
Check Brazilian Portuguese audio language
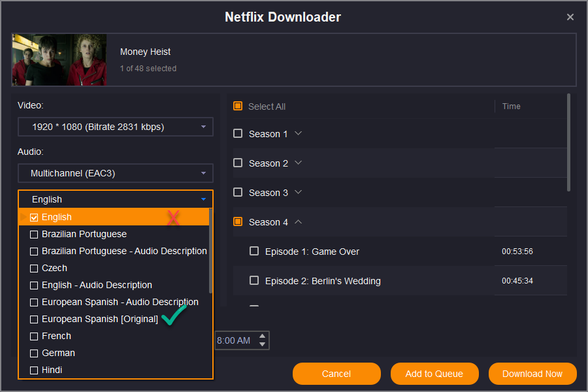pyautogui.click(x=34, y=235)
